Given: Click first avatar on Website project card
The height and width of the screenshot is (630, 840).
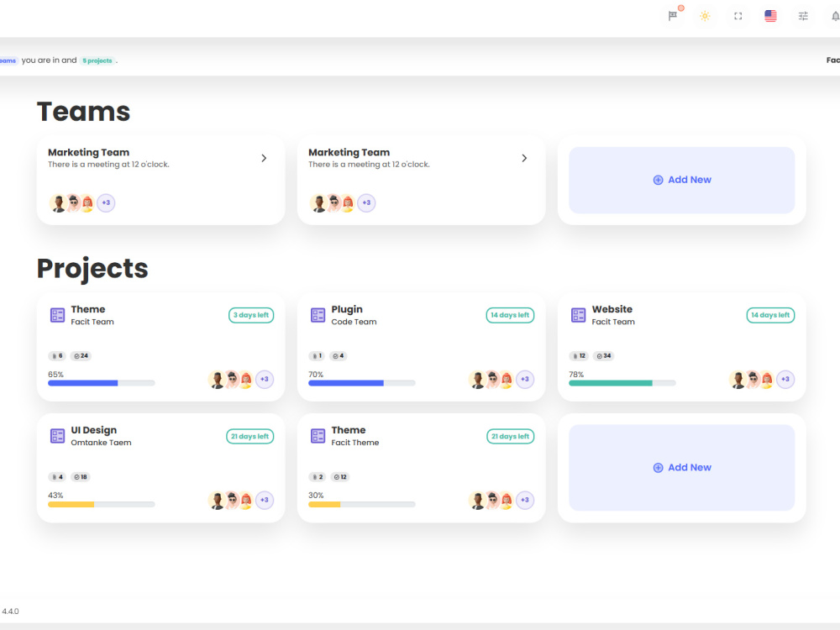Looking at the screenshot, I should pos(738,379).
